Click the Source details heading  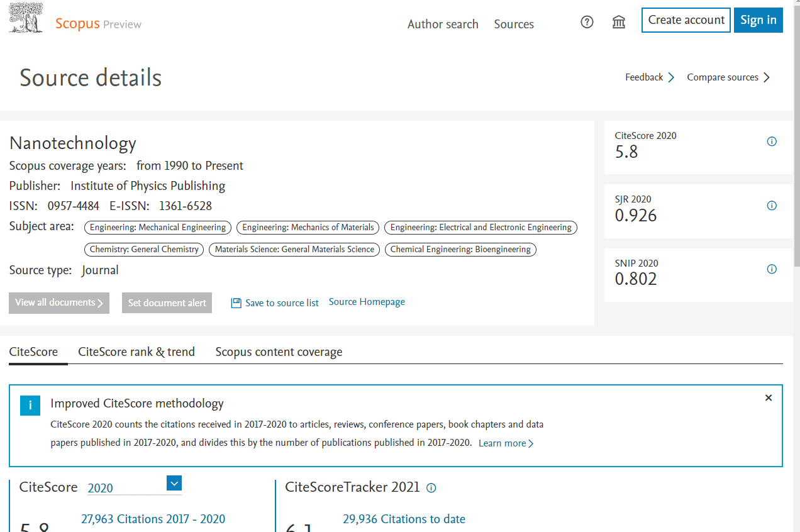pos(91,78)
